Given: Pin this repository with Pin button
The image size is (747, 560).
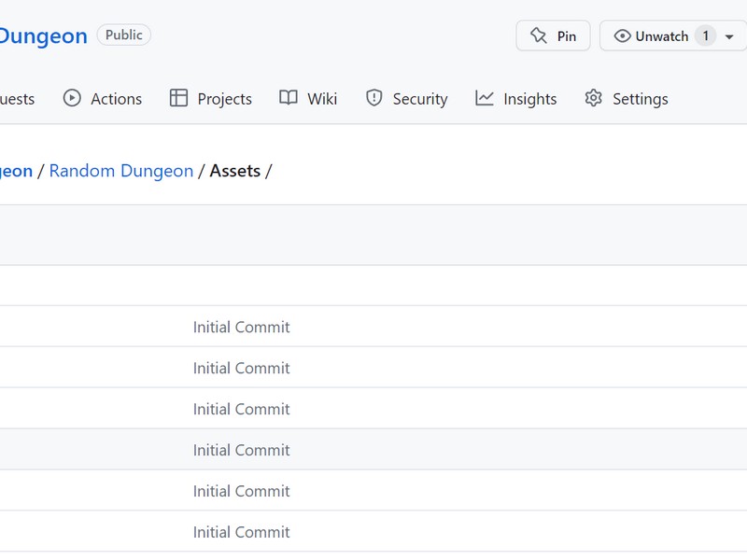Looking at the screenshot, I should pyautogui.click(x=553, y=35).
